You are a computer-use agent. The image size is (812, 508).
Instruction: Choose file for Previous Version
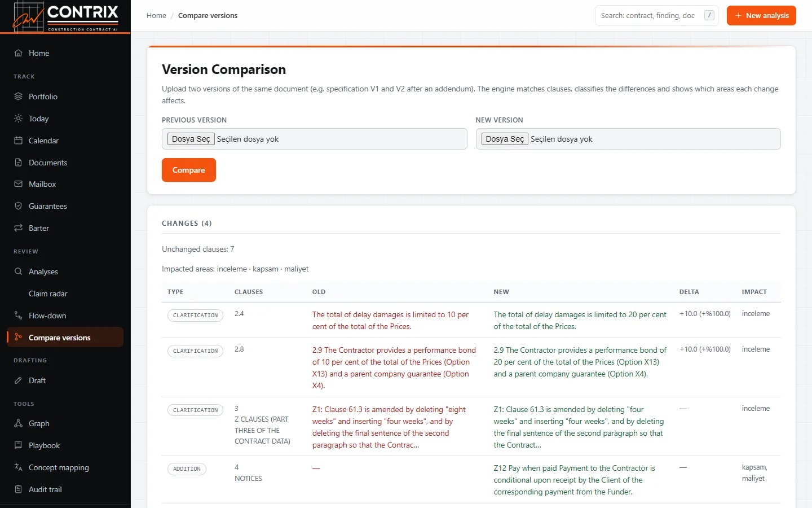tap(191, 139)
